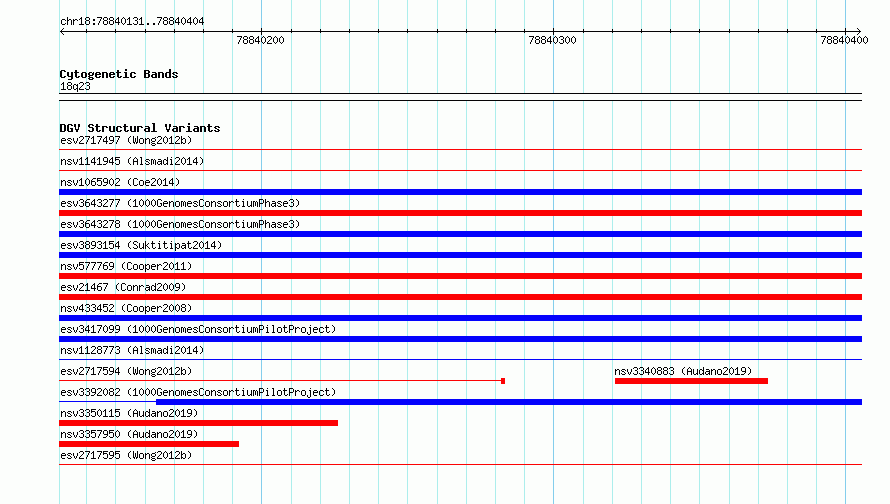This screenshot has height=504, width=890.
Task: Click the blue bar under nsv433452
Action: tap(460, 318)
